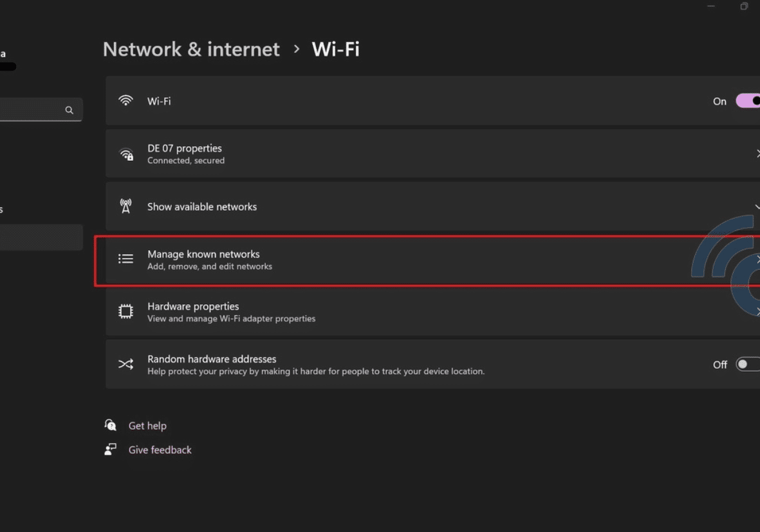Open the Get help link

click(x=147, y=426)
